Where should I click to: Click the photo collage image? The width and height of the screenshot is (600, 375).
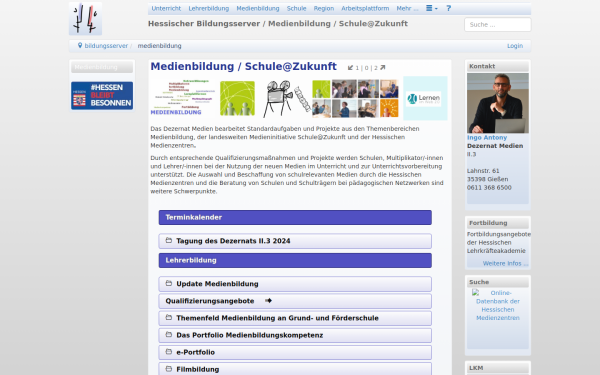pyautogui.click(x=355, y=98)
